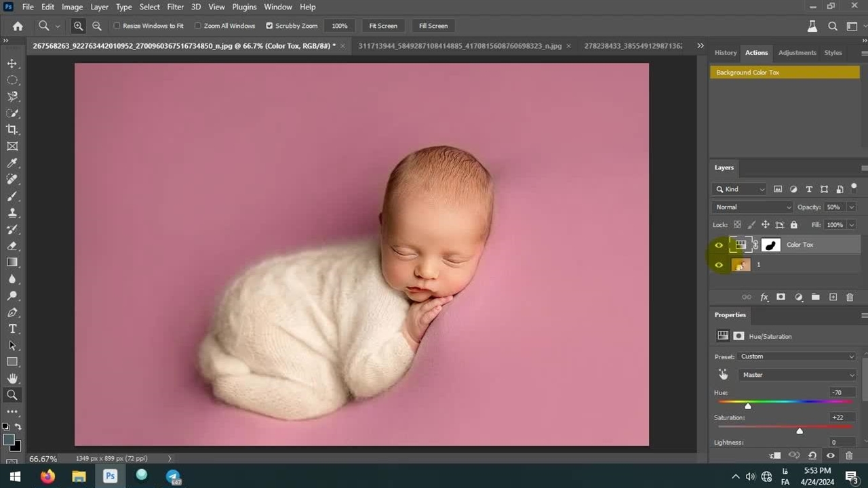The image size is (868, 488).
Task: Click the Saturation slider handle
Action: click(x=800, y=431)
